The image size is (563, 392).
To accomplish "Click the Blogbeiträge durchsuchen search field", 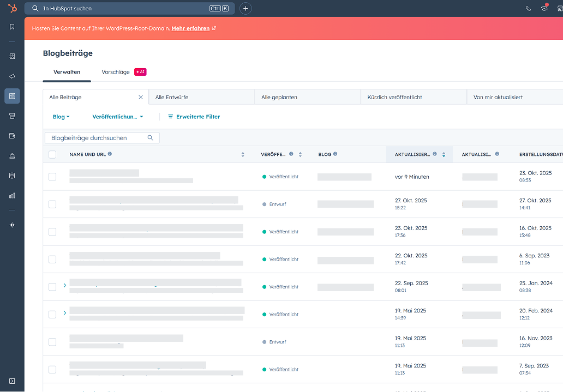I will point(98,138).
